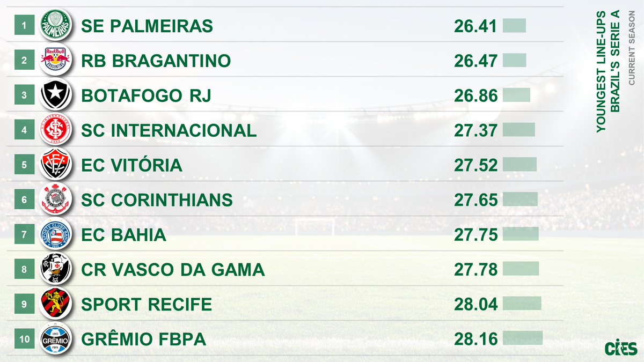Image resolution: width=644 pixels, height=362 pixels.
Task: Select the Botafogo star crest
Action: pyautogui.click(x=56, y=95)
